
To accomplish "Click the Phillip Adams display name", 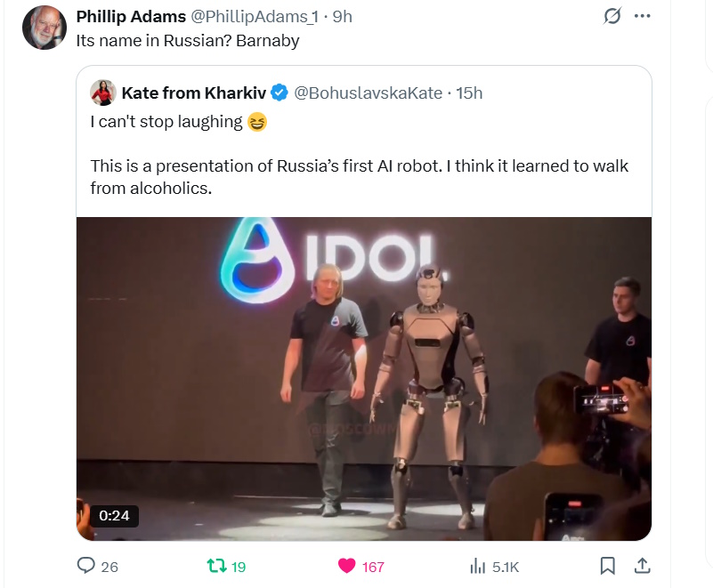I will 131,17.
